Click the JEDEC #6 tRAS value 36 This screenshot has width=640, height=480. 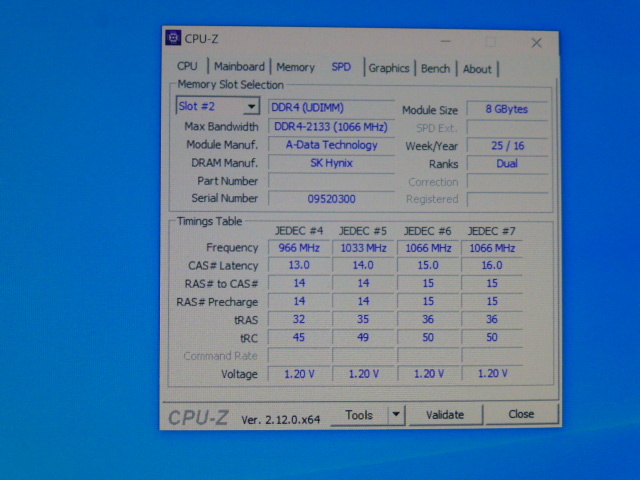pyautogui.click(x=428, y=319)
